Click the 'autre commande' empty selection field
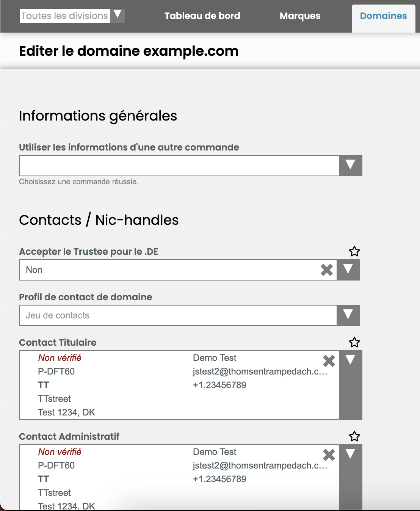Screen dimensions: 420x511 coord(179,166)
